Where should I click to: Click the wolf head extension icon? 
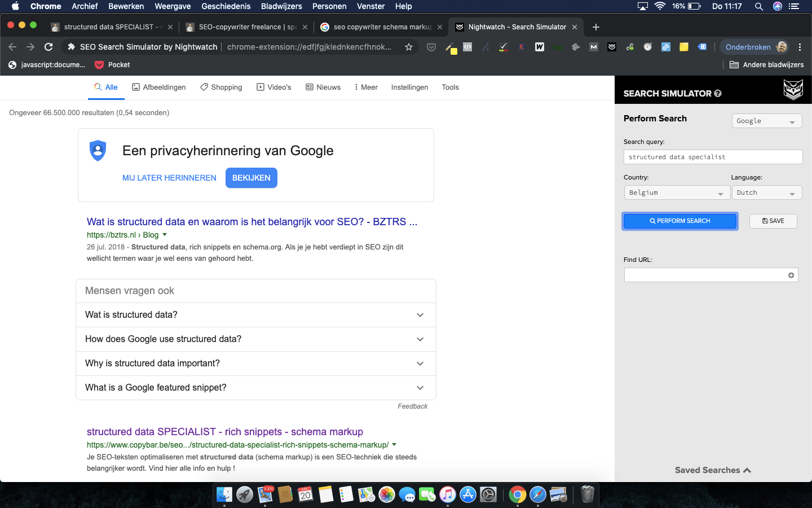576,47
